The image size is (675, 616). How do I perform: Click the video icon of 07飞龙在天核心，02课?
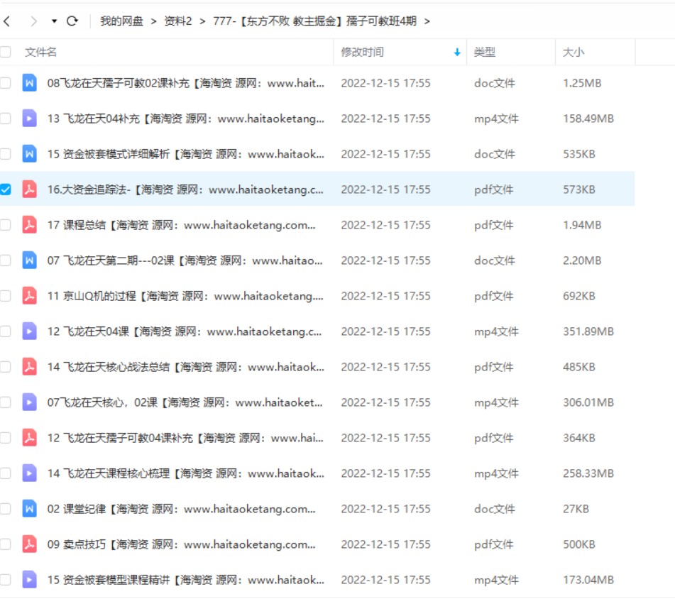(x=29, y=402)
